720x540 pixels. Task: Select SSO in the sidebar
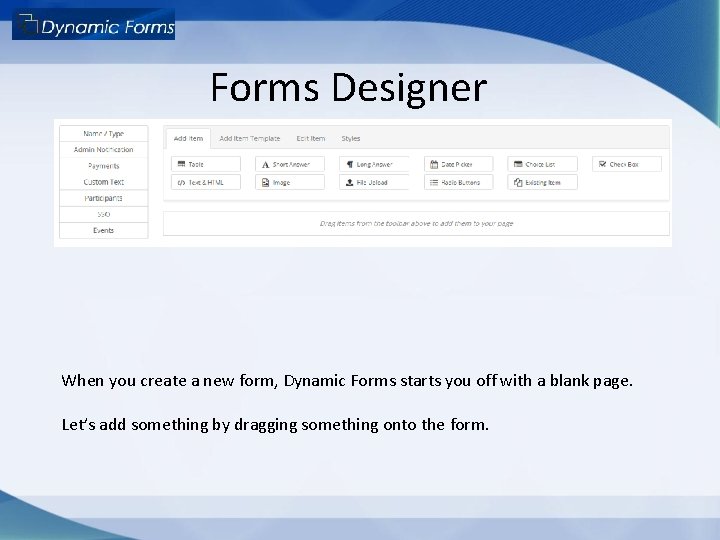(x=104, y=214)
